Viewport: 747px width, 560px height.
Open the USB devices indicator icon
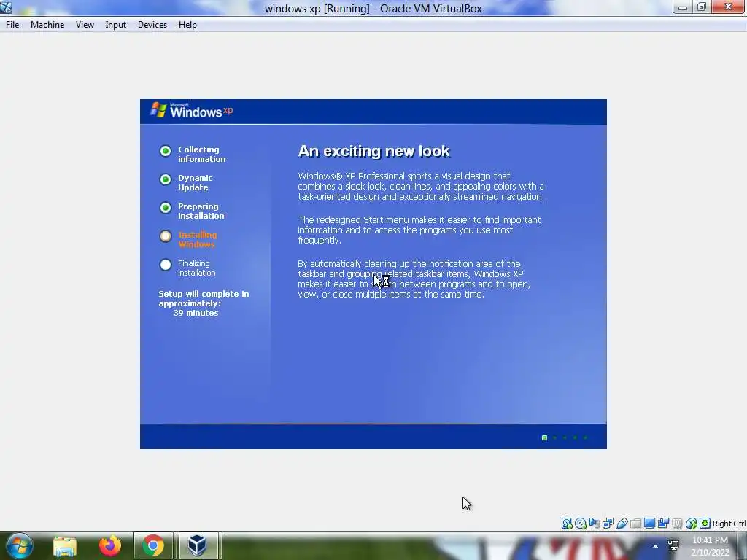(622, 524)
